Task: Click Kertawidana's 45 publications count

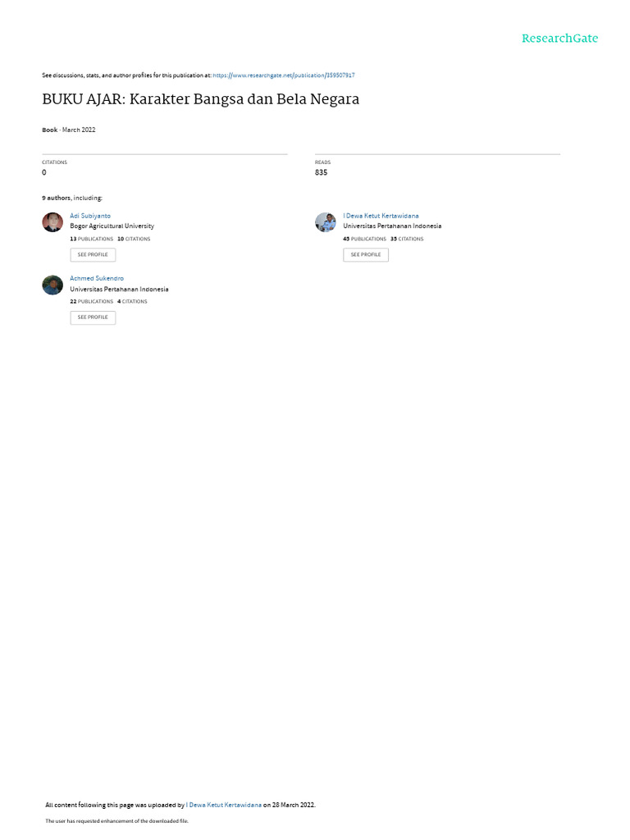Action: coord(364,239)
